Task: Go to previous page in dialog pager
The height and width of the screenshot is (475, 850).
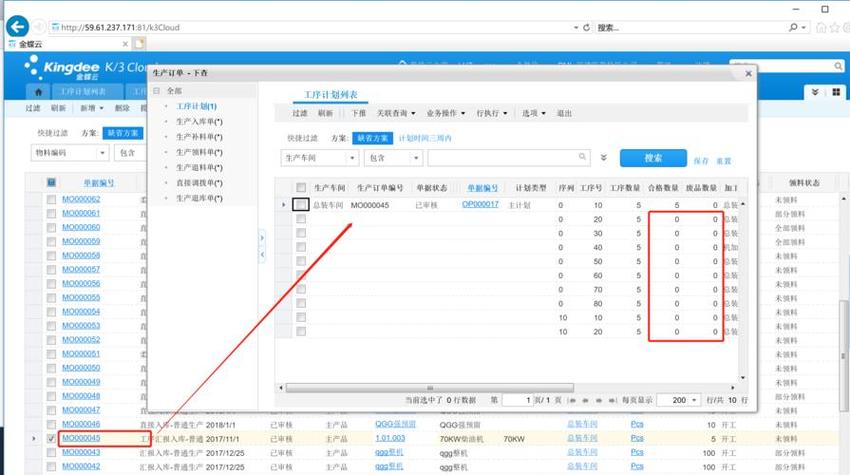Action: tap(585, 400)
